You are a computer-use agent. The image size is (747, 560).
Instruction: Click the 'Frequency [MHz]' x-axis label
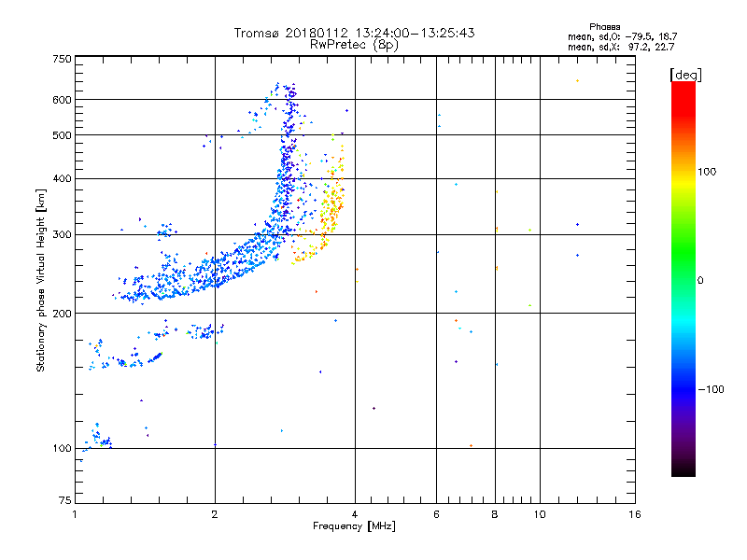click(x=354, y=526)
